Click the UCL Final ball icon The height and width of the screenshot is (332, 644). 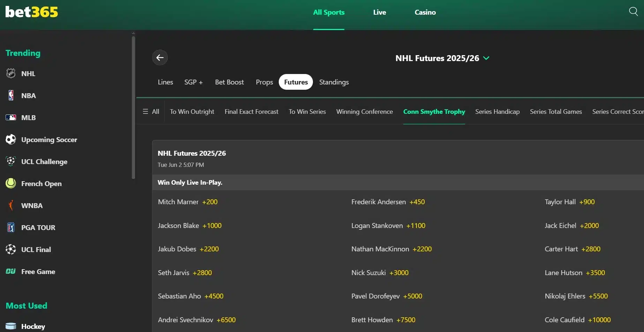11,249
